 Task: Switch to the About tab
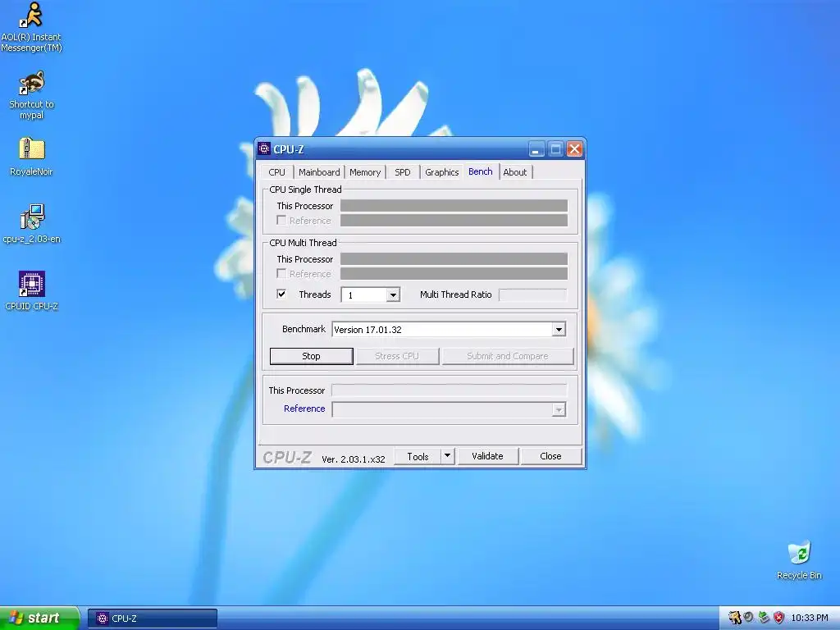pyautogui.click(x=515, y=172)
